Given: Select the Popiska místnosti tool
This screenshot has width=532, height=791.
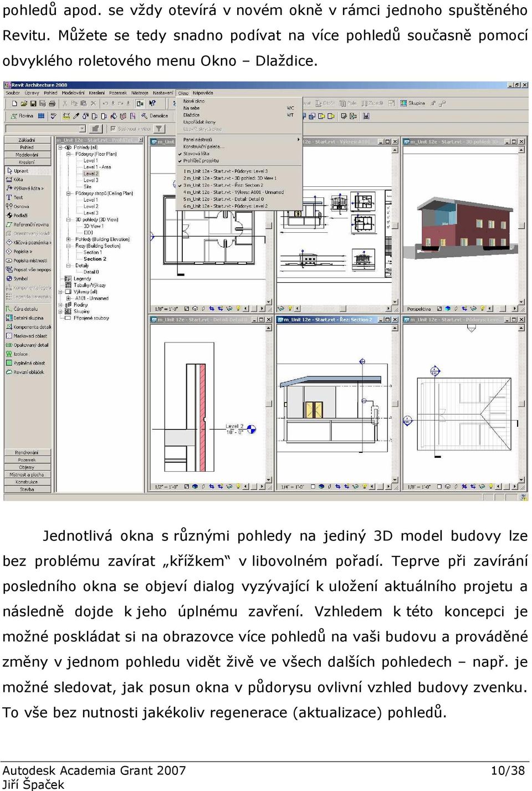Looking at the screenshot, I should [28, 261].
